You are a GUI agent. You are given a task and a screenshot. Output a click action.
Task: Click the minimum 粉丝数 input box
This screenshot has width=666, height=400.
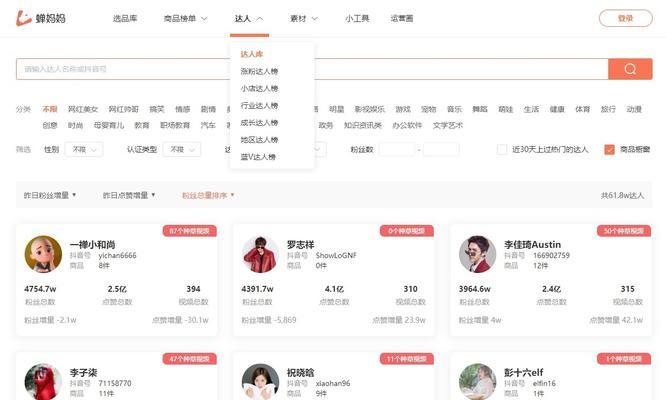click(397, 149)
